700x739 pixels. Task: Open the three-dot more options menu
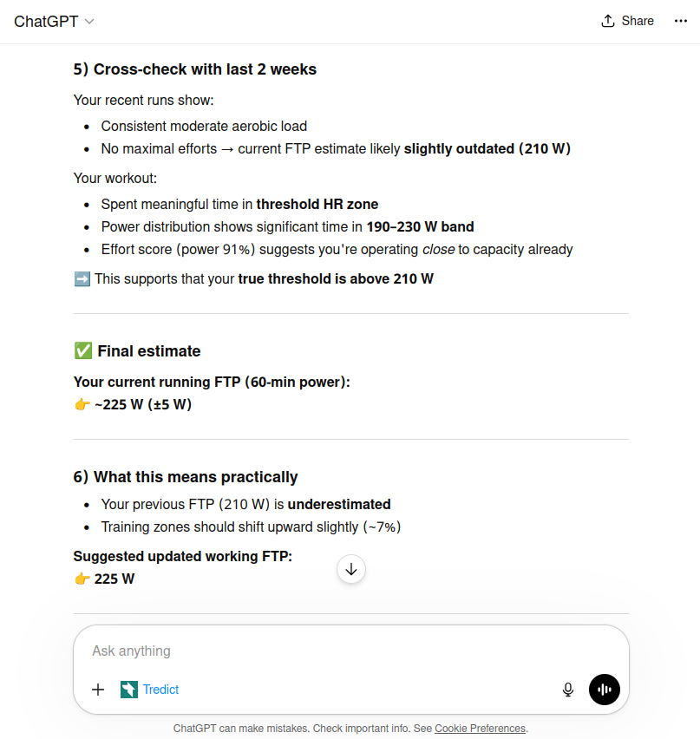(x=680, y=21)
